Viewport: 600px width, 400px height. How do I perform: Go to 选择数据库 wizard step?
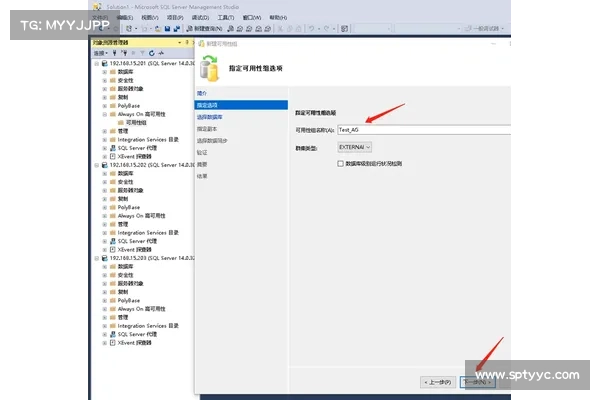209,117
